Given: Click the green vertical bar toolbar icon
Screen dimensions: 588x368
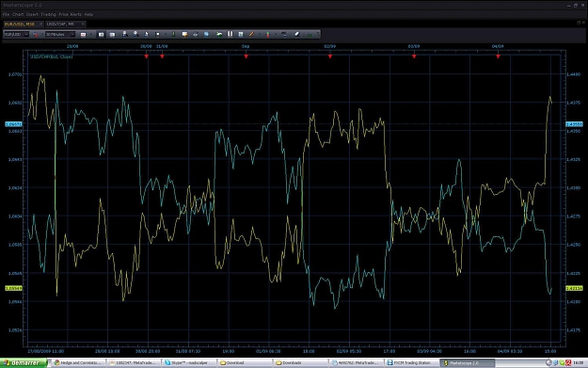Looking at the screenshot, I should click(x=174, y=34).
